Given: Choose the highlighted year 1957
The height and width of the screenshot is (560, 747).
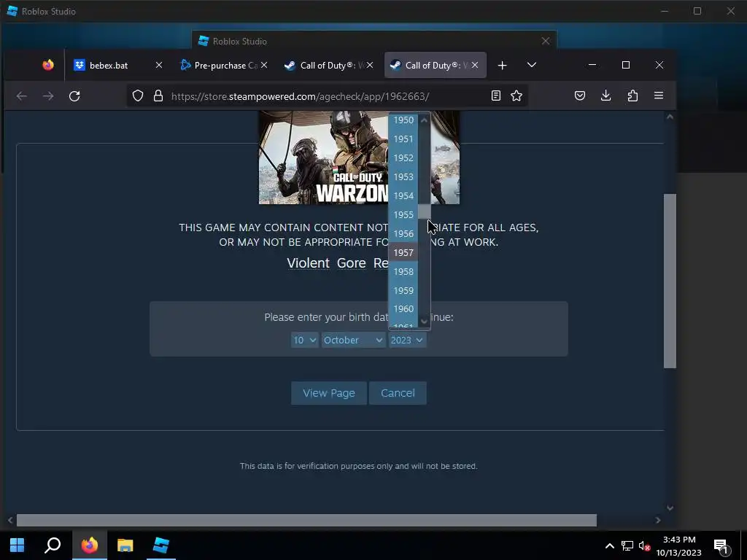Looking at the screenshot, I should point(403,252).
